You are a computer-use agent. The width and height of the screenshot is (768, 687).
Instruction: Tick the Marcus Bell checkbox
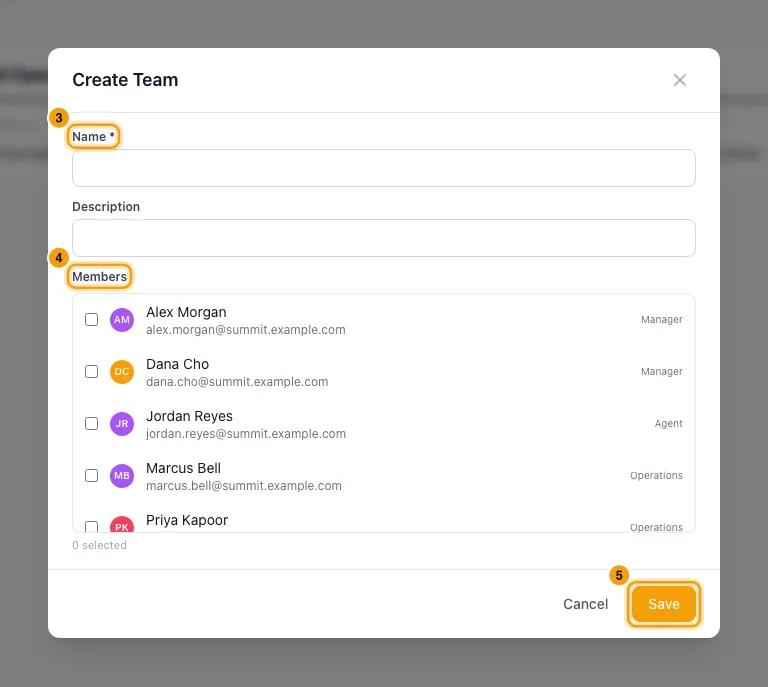[x=92, y=475]
